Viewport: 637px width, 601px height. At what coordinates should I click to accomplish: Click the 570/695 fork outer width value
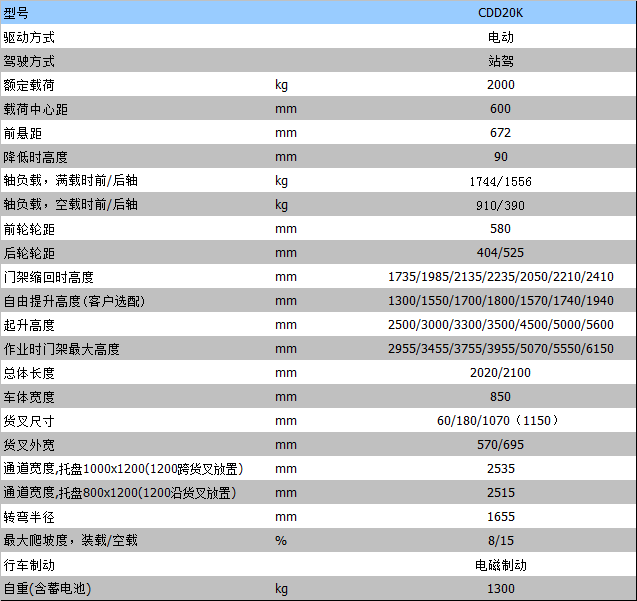500,445
